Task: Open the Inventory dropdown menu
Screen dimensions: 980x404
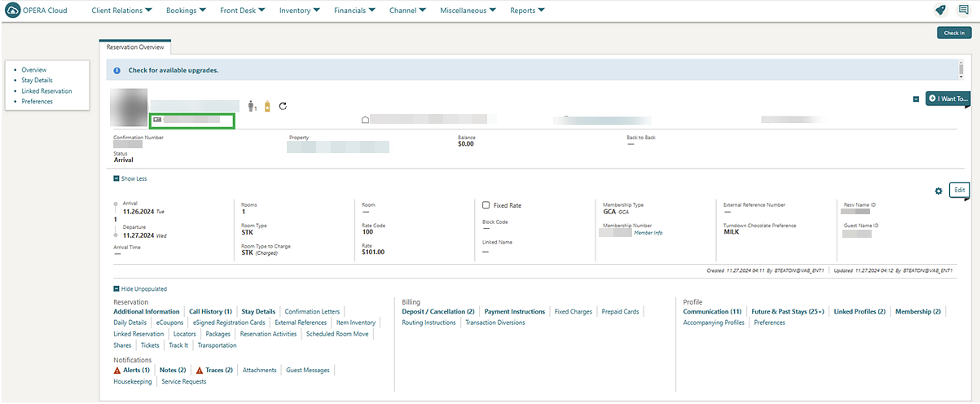Action: (x=300, y=11)
